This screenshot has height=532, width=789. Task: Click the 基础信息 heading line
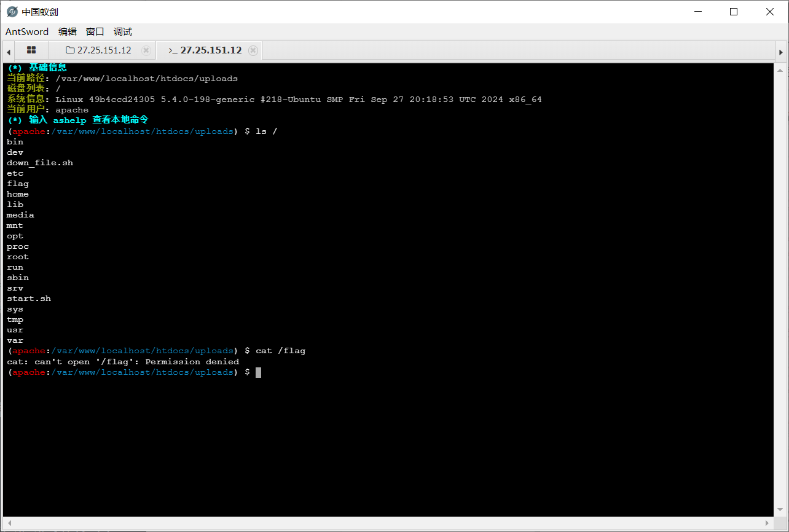(37, 68)
